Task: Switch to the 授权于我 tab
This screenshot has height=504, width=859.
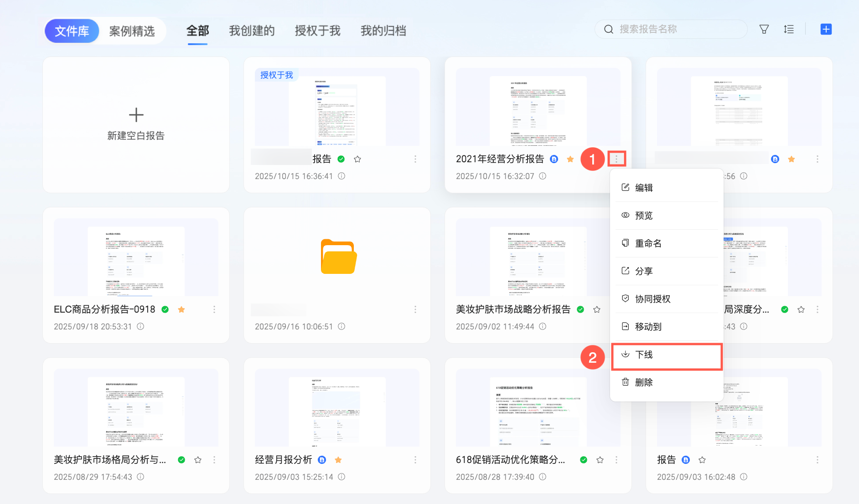Action: click(318, 31)
